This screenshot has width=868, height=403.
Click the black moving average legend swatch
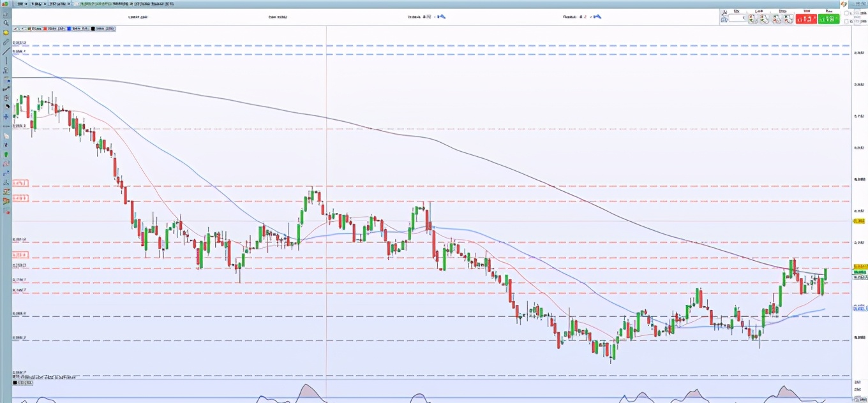click(93, 29)
